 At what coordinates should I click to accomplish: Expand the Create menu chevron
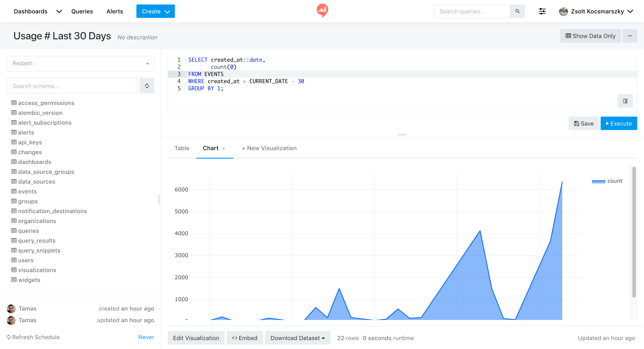click(x=167, y=11)
